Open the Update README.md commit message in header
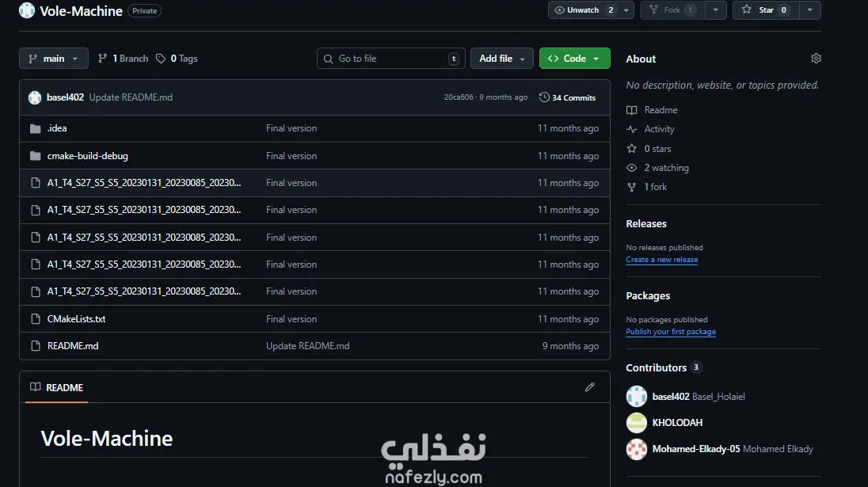 [x=131, y=97]
